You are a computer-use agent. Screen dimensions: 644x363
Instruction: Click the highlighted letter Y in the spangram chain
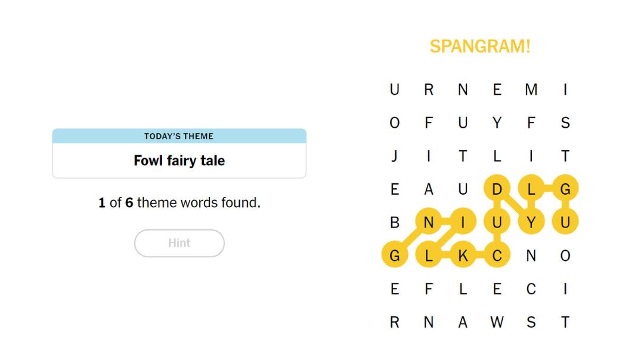[x=531, y=223]
